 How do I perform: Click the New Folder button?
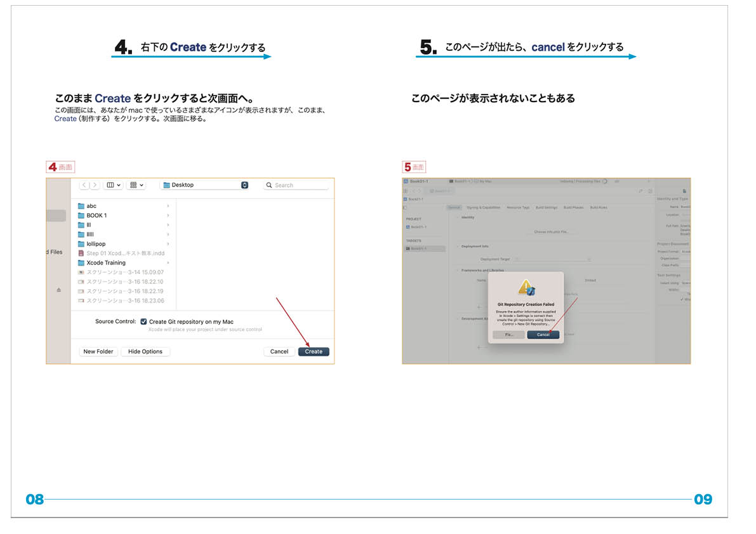(98, 351)
